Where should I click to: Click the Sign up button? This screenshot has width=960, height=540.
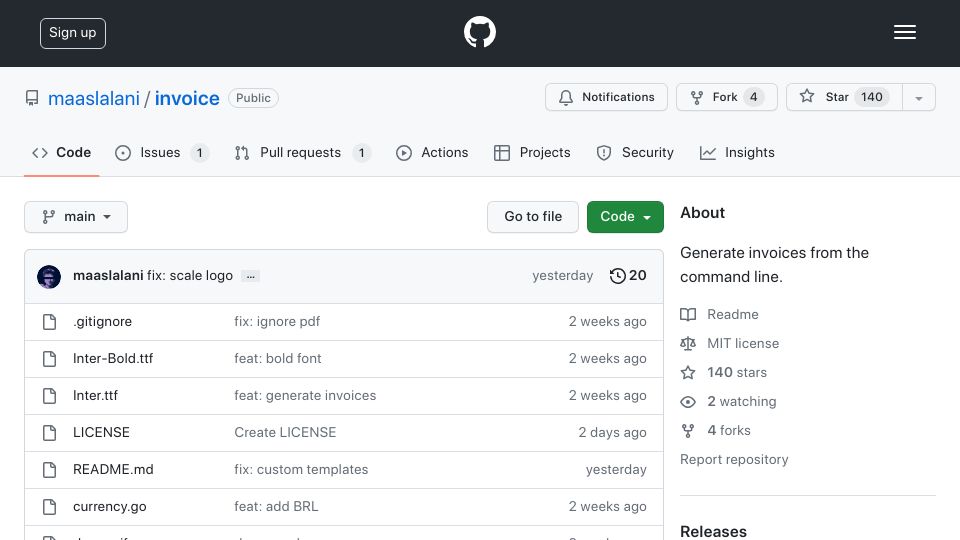[73, 33]
